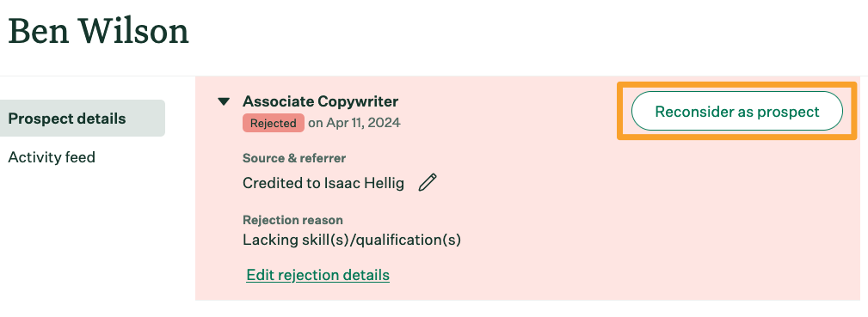The width and height of the screenshot is (868, 317).
Task: Select the Lacking skill(s)/qualification(s) reason text
Action: [x=352, y=240]
